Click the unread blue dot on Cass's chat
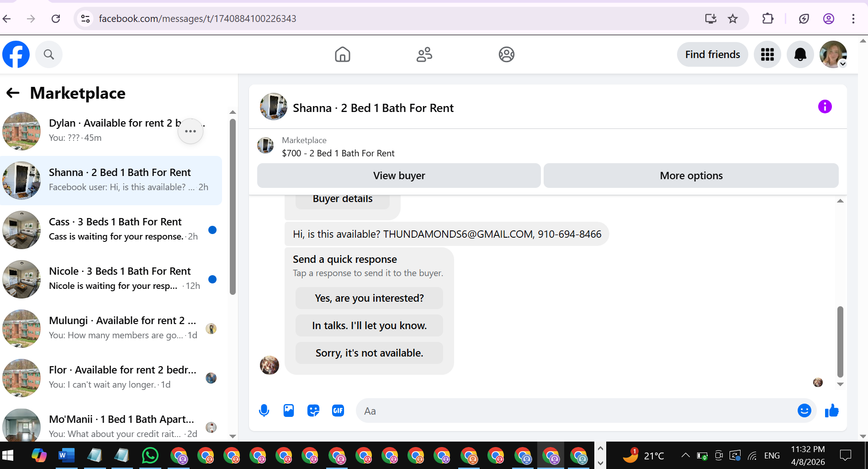This screenshot has height=469, width=868. pos(212,230)
